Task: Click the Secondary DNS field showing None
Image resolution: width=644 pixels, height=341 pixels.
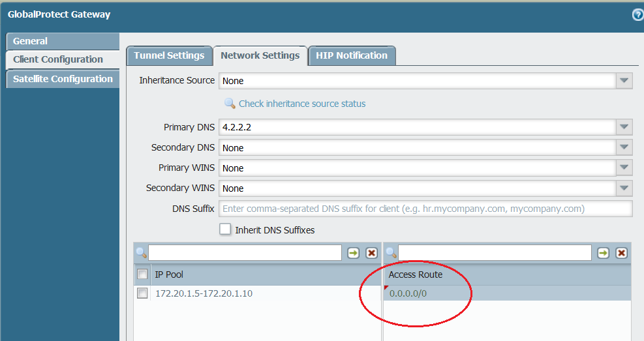Action: coord(418,147)
